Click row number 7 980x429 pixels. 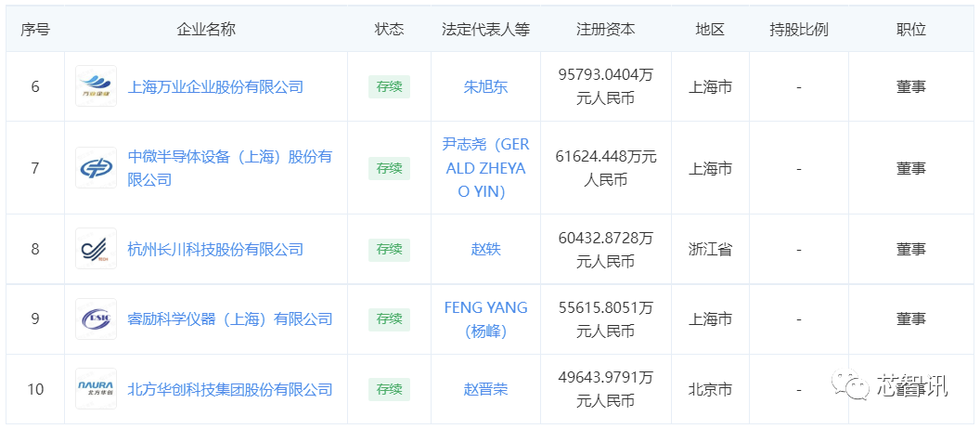[x=35, y=168]
